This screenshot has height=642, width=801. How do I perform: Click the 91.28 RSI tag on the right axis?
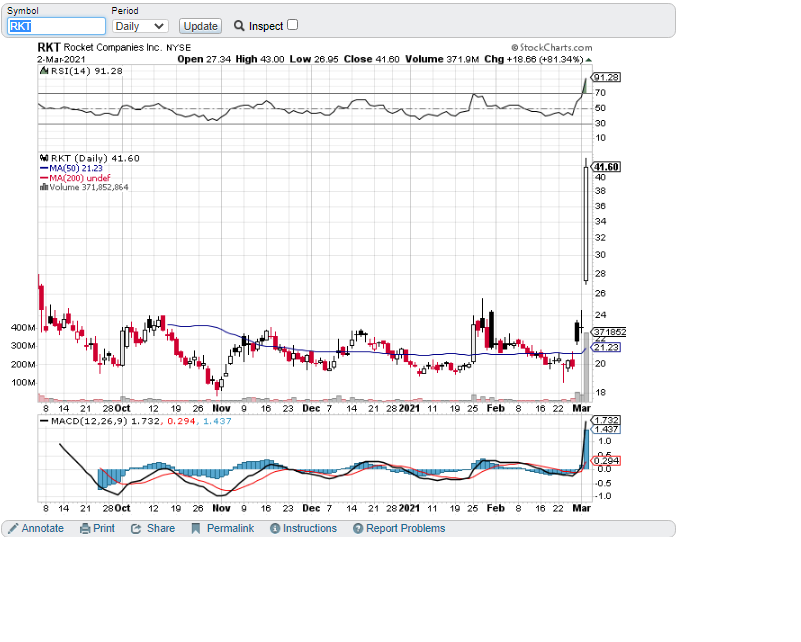point(606,77)
